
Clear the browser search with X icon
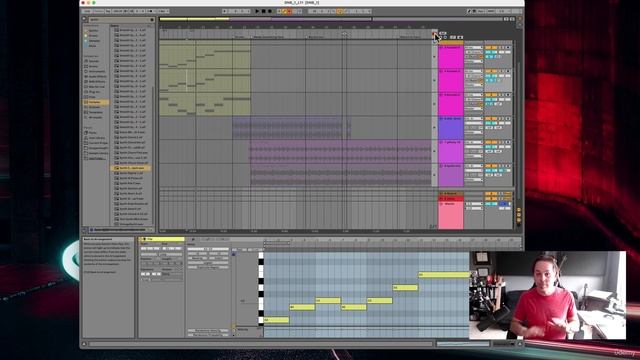click(152, 19)
